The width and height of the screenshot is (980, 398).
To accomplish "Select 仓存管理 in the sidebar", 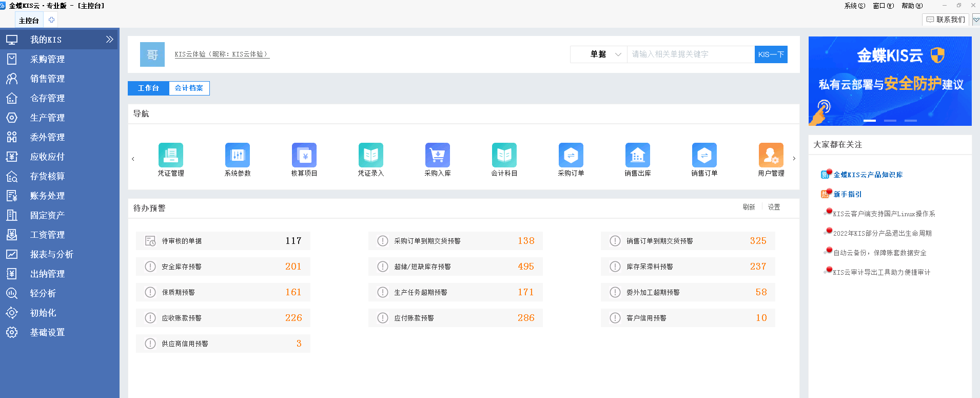I will [x=60, y=98].
